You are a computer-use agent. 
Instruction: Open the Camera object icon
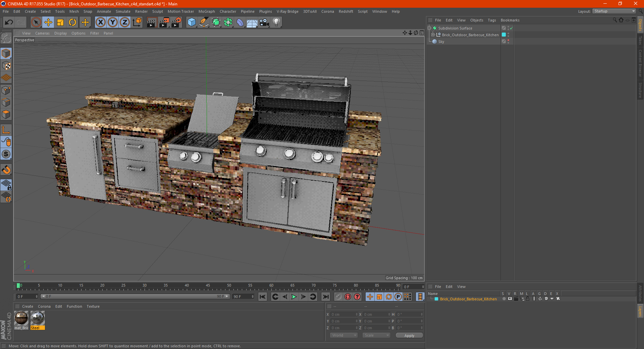264,22
